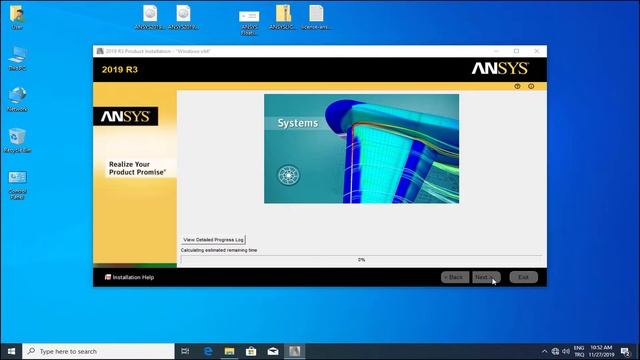Select the User folder desktop icon
The image size is (640, 360).
[17, 17]
